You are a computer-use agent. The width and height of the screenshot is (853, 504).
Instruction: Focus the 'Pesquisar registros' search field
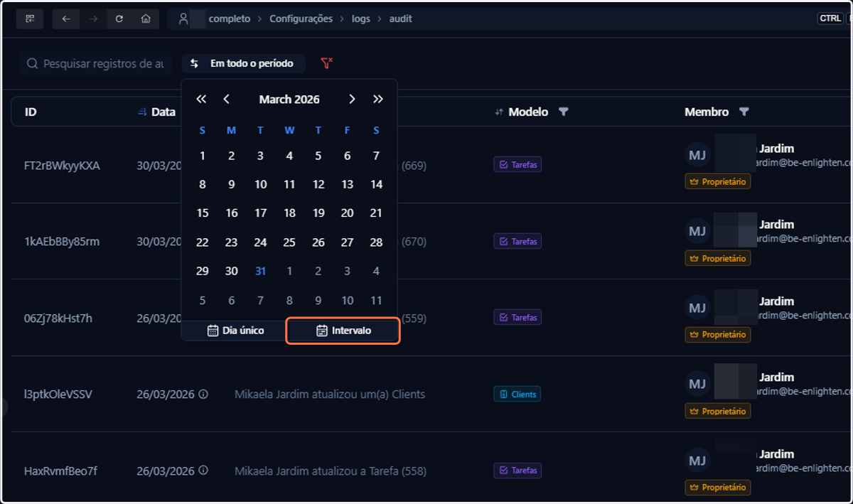[x=95, y=64]
